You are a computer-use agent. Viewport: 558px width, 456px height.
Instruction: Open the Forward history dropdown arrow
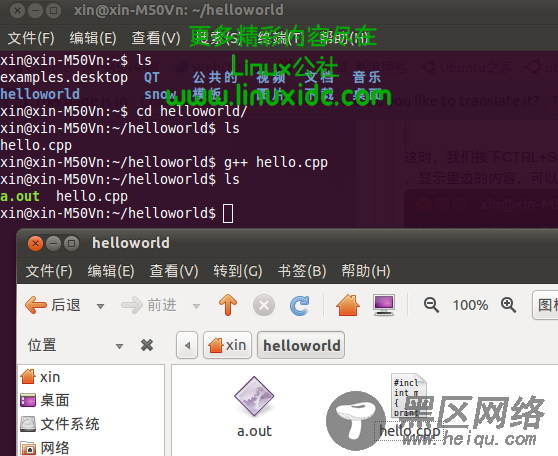coord(196,306)
